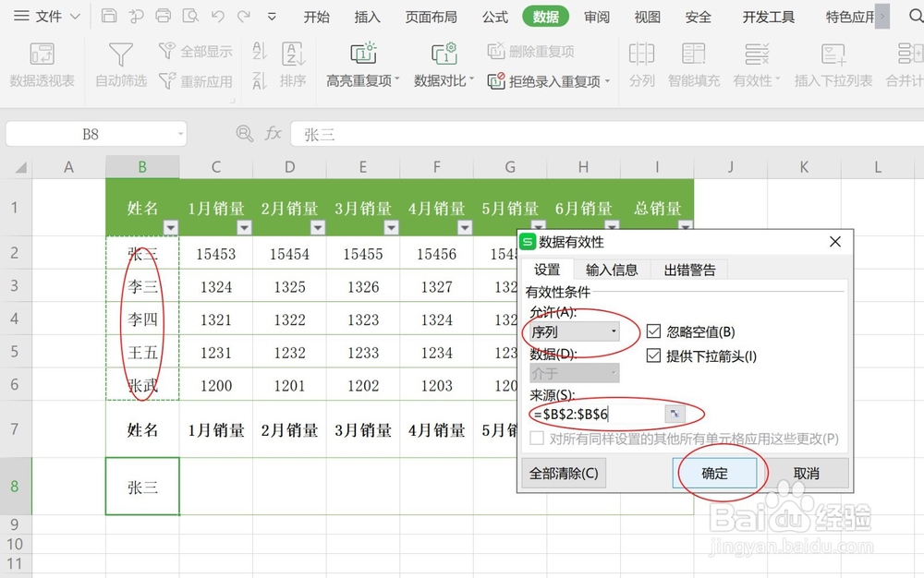Uncheck 提供下拉箭头 option
The image size is (924, 578).
pos(655,355)
